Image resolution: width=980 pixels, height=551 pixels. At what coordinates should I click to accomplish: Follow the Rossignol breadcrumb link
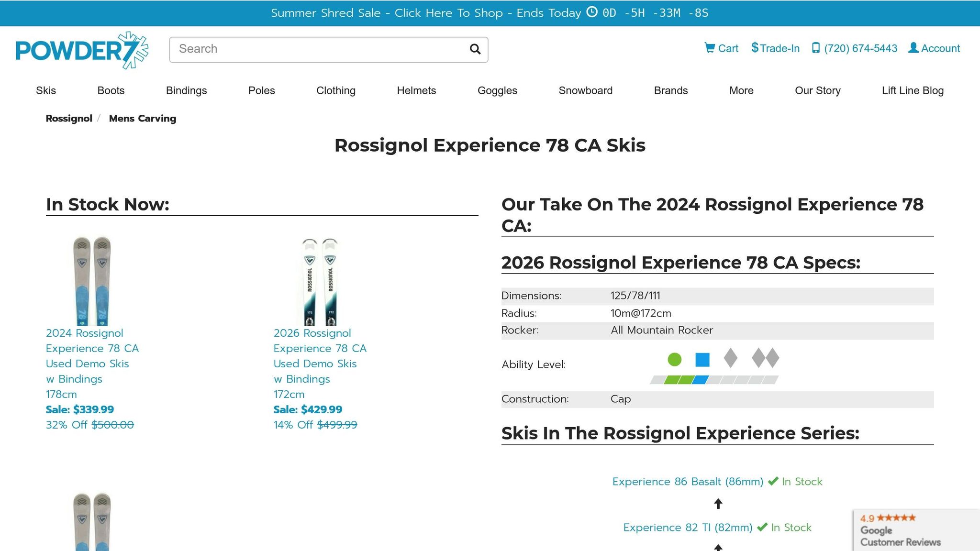69,118
